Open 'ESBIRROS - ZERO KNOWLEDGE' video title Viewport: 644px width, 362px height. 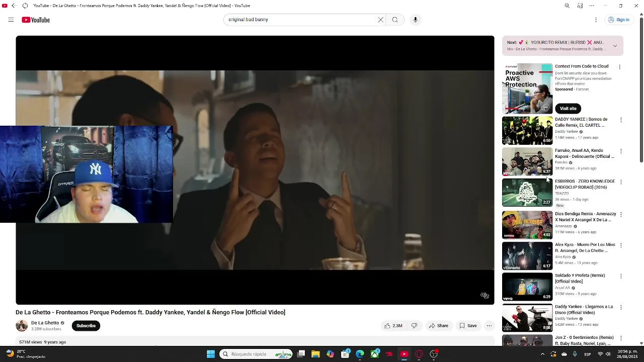point(585,184)
